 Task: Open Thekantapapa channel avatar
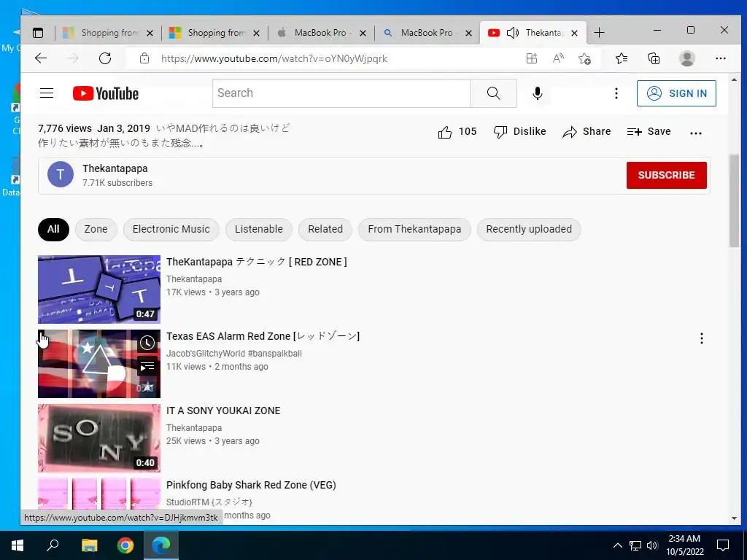tap(61, 174)
